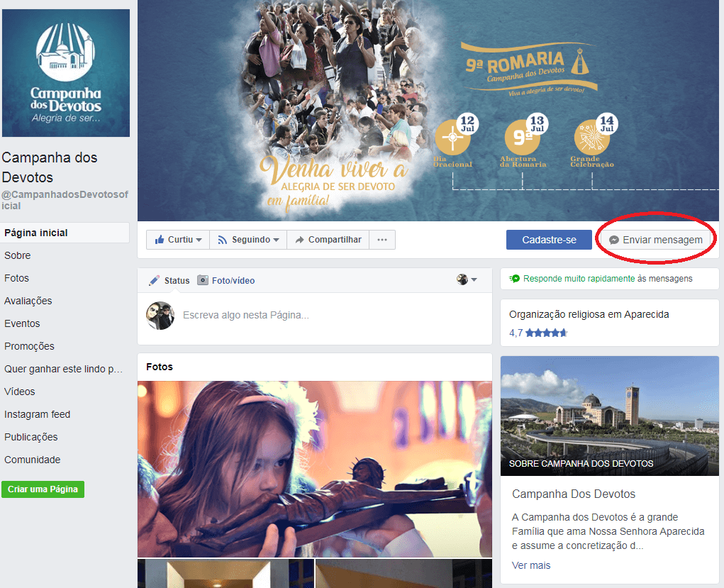This screenshot has height=588, width=724.
Task: Click the Escreva algo nesta Página field
Action: click(x=312, y=315)
